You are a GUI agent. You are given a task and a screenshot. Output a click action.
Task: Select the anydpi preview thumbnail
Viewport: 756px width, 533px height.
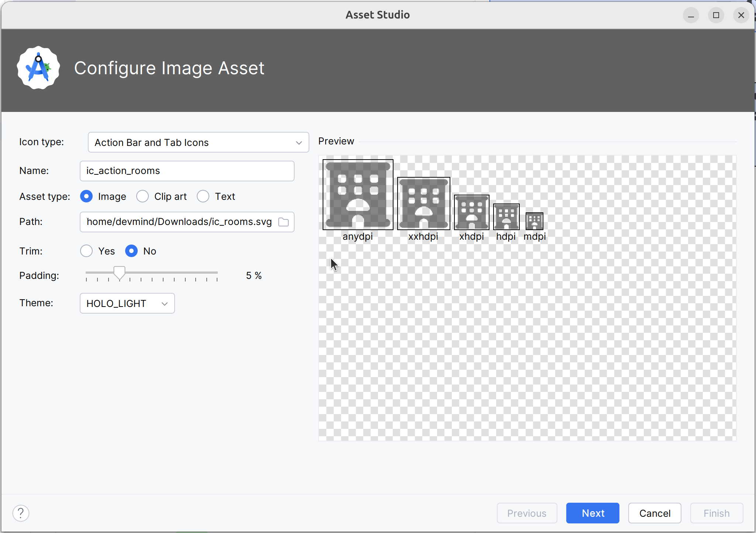358,195
